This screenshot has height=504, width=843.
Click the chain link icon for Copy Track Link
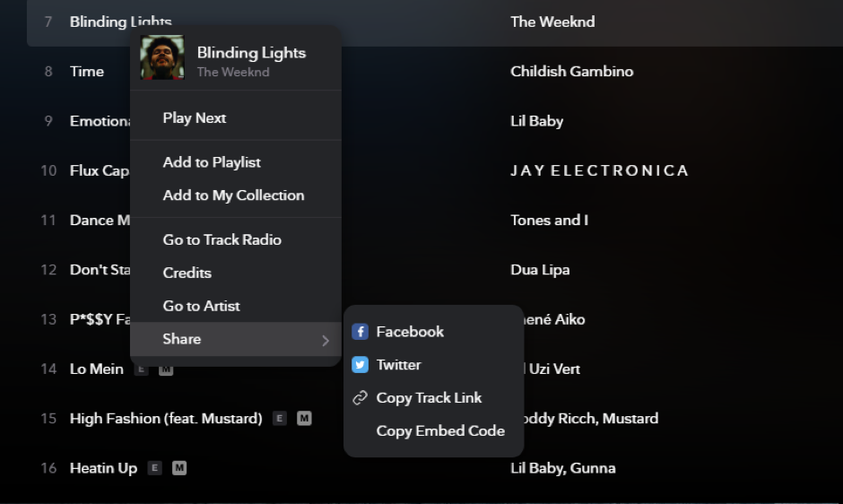[x=360, y=397]
